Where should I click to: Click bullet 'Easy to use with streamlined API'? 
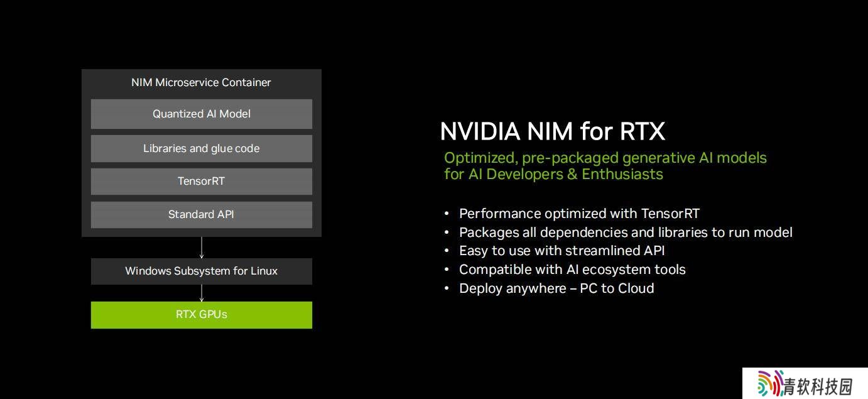coord(561,251)
